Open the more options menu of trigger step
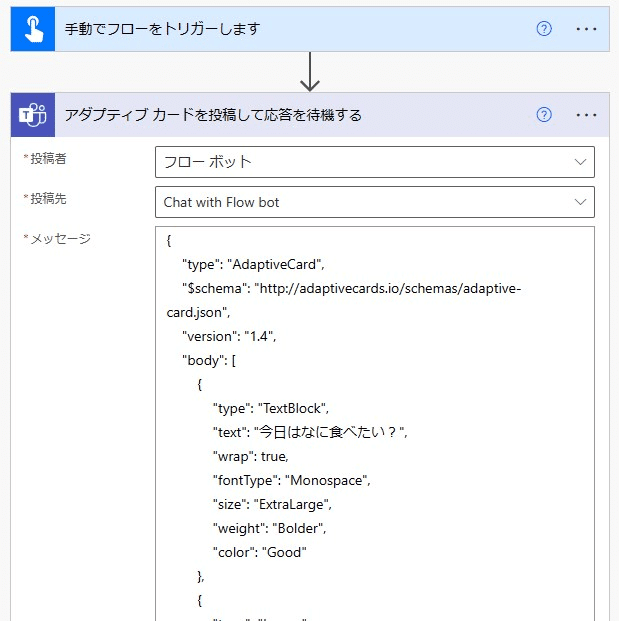The height and width of the screenshot is (621, 619). point(586,29)
